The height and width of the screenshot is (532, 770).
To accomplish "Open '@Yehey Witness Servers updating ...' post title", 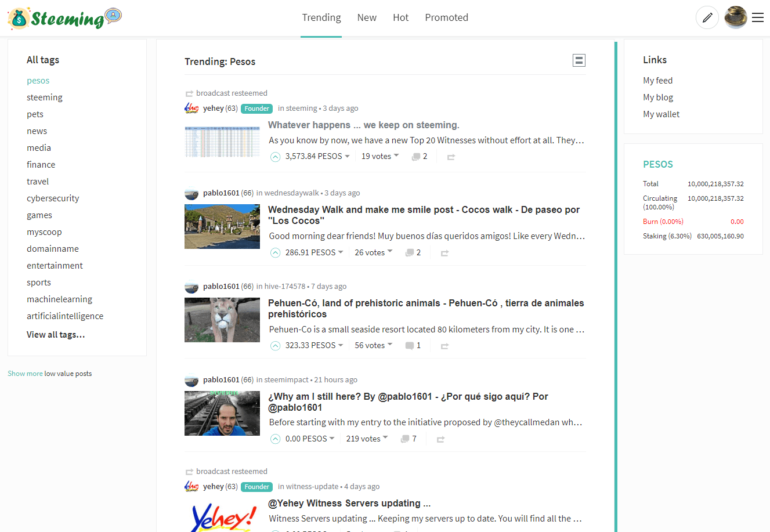I will (x=349, y=504).
